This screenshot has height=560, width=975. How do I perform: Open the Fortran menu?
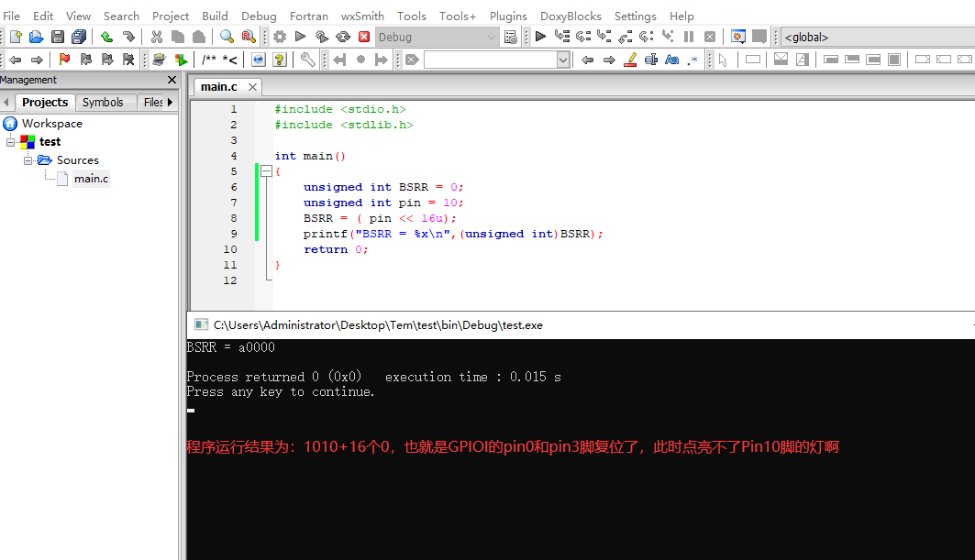point(308,16)
